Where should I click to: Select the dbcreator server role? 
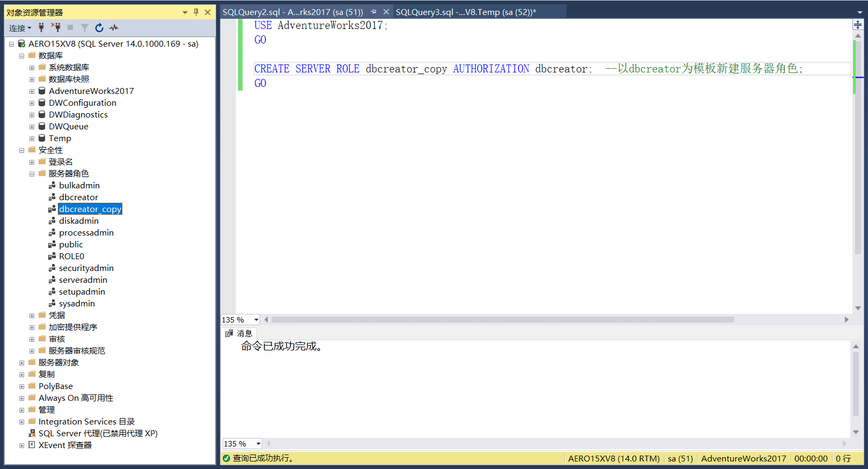(x=78, y=197)
